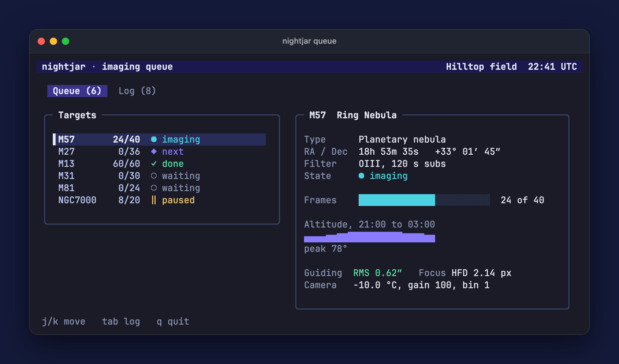The width and height of the screenshot is (619, 364).
Task: Click the green checkmark on M13 row
Action: pos(154,163)
